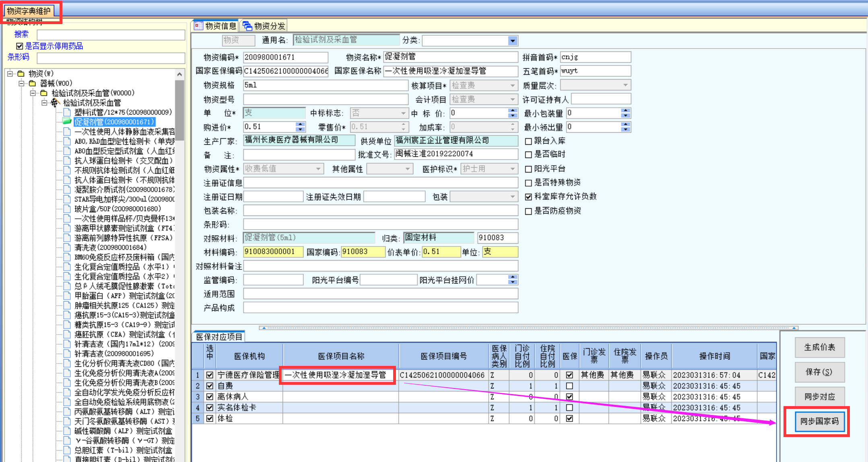Enable the 跟台入库 checkbox
868x462 pixels.
[528, 141]
